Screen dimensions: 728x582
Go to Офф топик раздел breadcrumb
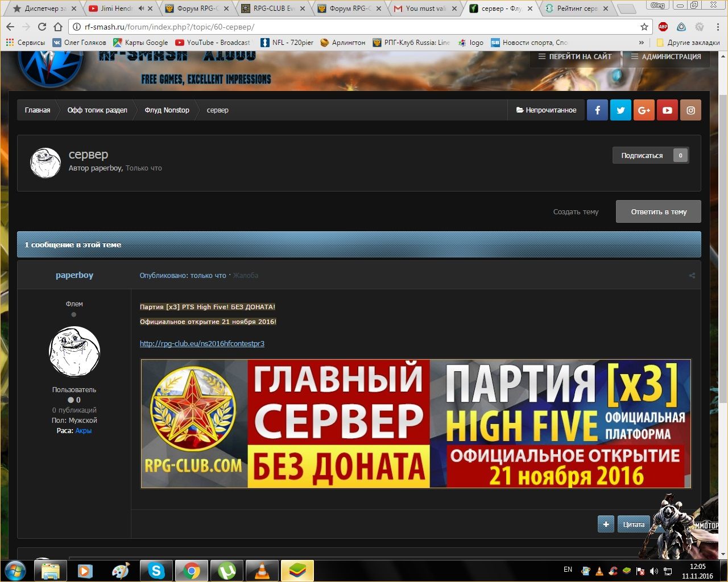click(97, 110)
